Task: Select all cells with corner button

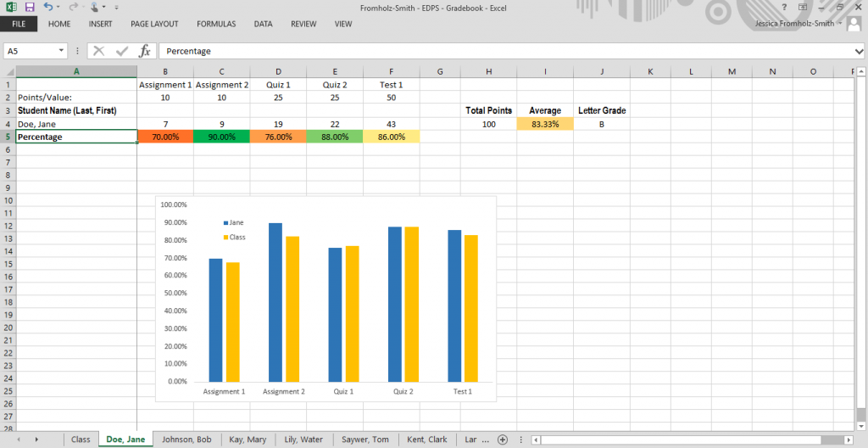Action: [x=8, y=71]
